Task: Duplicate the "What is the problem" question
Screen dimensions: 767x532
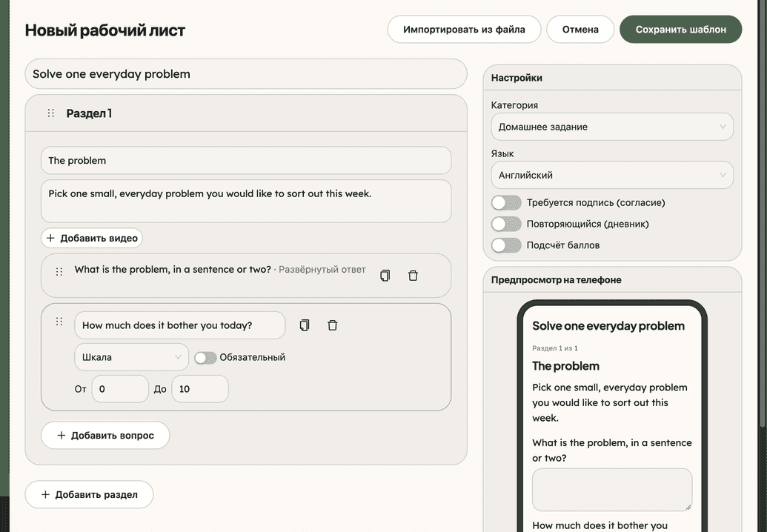Action: tap(385, 276)
